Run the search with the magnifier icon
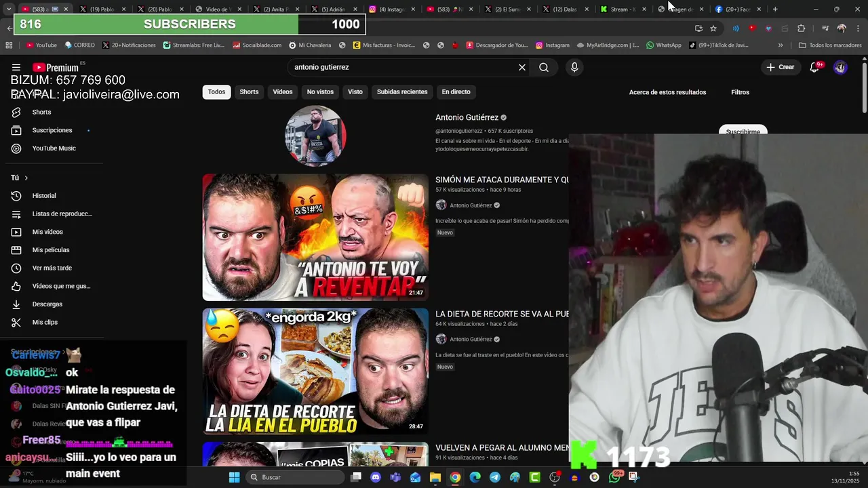This screenshot has height=488, width=868. tap(544, 67)
